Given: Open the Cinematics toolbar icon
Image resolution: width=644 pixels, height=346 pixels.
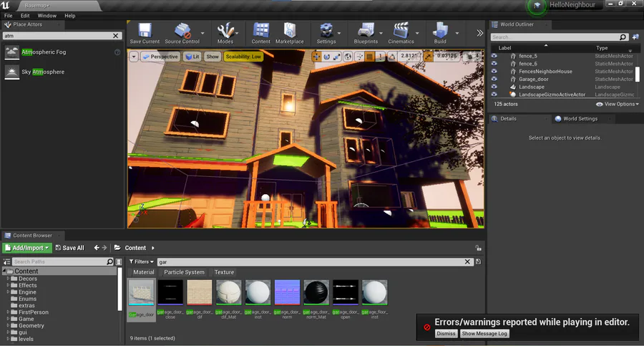Looking at the screenshot, I should (x=401, y=34).
